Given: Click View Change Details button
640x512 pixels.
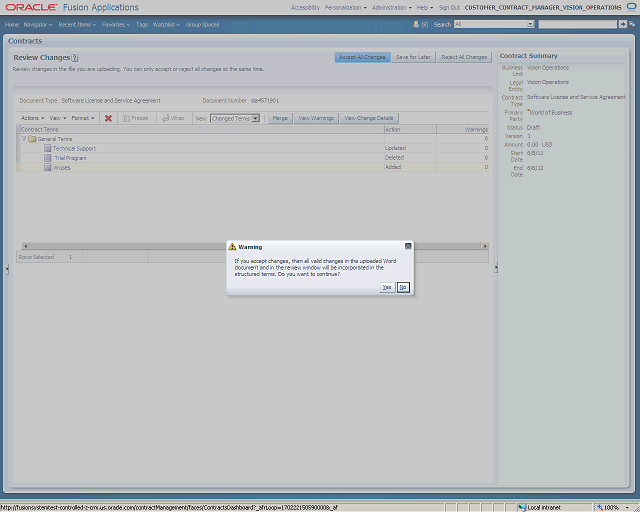Looking at the screenshot, I should (x=369, y=118).
